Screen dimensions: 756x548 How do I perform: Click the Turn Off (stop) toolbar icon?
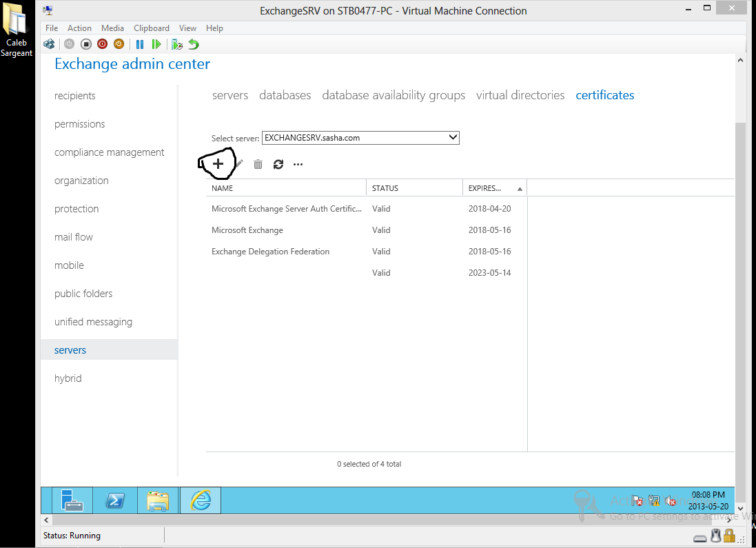[86, 44]
